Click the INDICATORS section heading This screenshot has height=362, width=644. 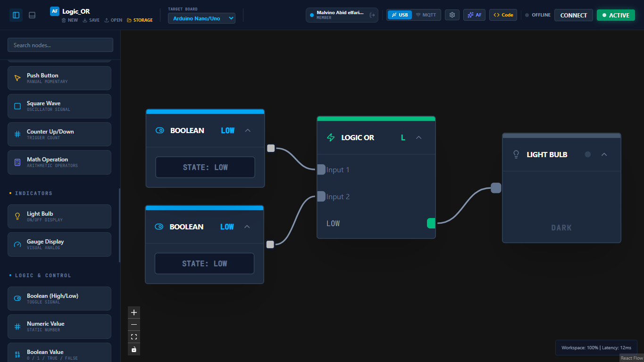coord(33,193)
